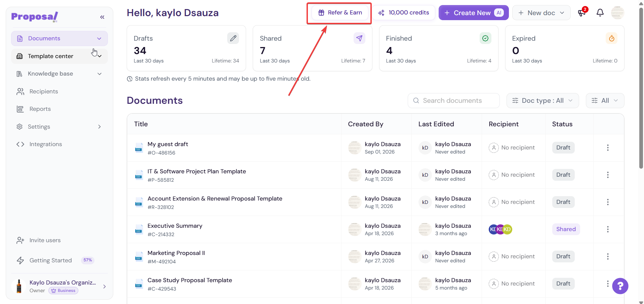Click the sparkle icon beside 10,000 credits
The height and width of the screenshot is (304, 644).
tap(381, 13)
